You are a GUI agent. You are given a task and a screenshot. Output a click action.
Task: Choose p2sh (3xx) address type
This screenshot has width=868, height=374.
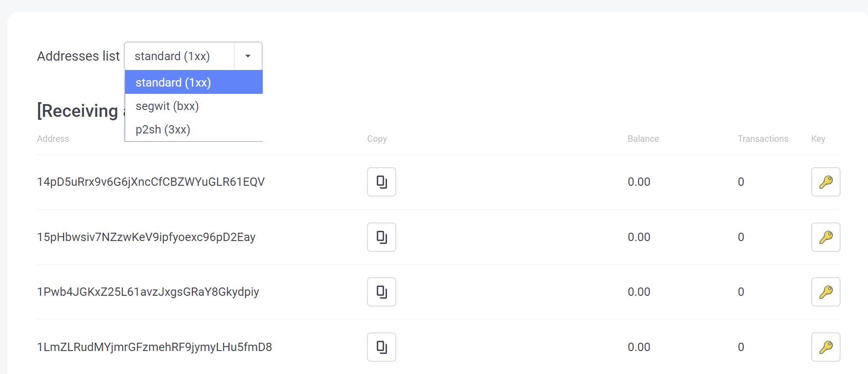194,130
